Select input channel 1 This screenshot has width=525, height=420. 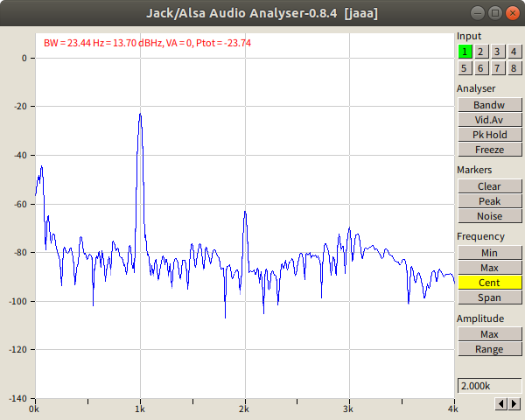[x=465, y=52]
